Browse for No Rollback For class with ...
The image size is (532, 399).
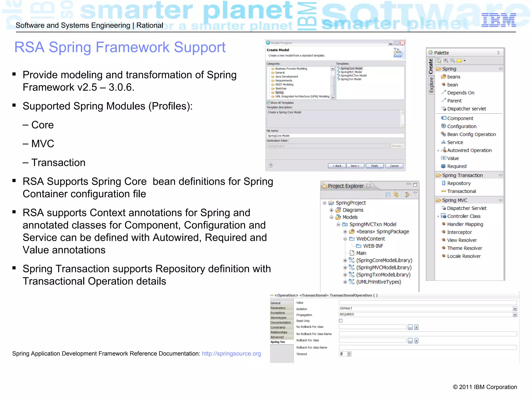point(410,327)
